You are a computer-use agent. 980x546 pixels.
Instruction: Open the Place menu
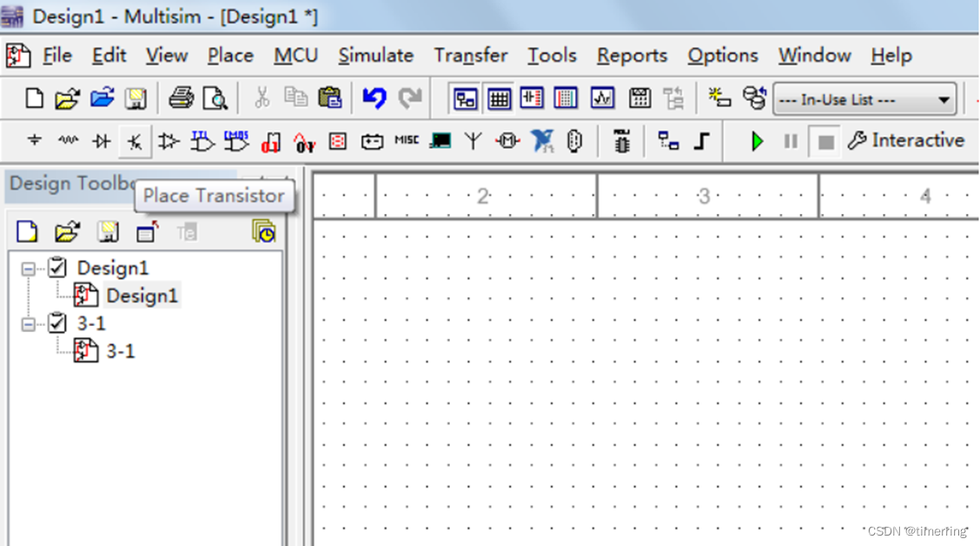pyautogui.click(x=230, y=56)
